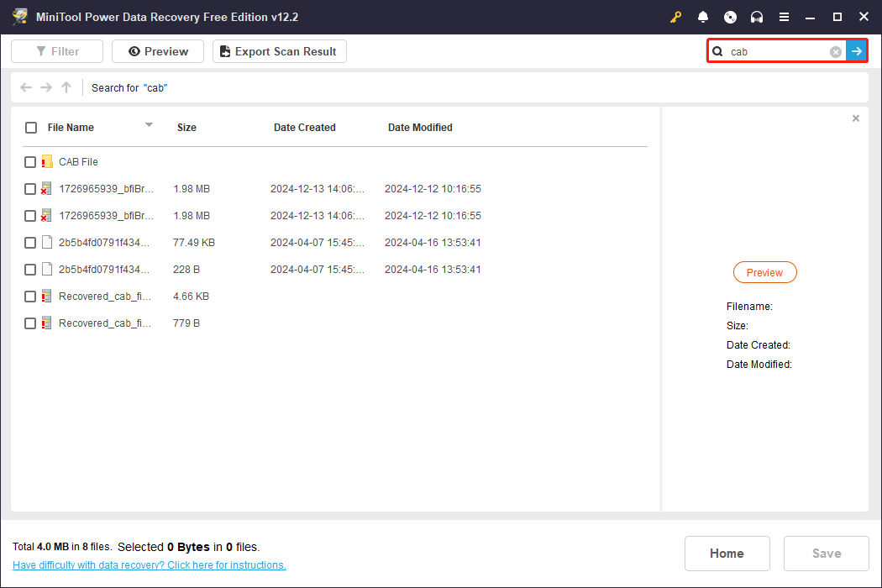The height and width of the screenshot is (588, 882).
Task: Close the preview side panel
Action: click(856, 118)
